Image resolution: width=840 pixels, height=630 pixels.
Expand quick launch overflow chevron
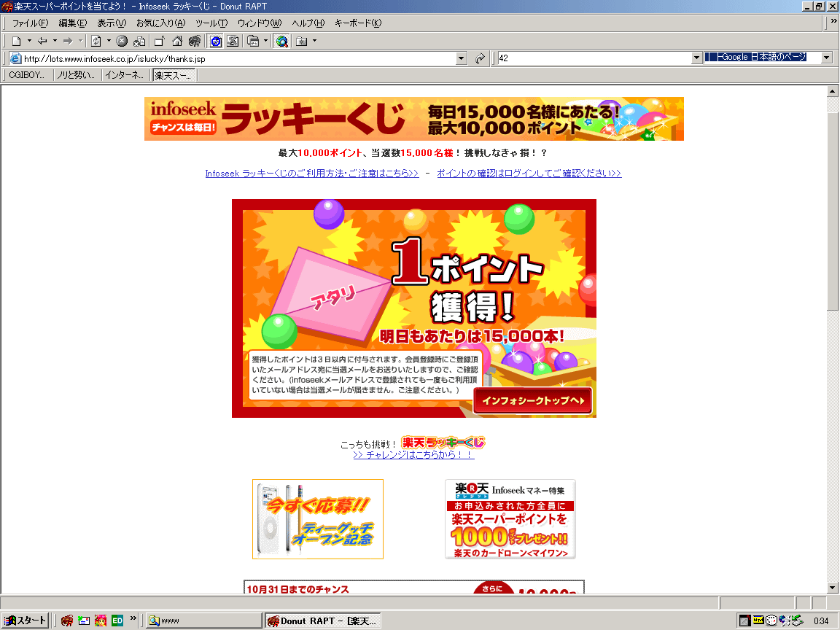click(x=133, y=619)
